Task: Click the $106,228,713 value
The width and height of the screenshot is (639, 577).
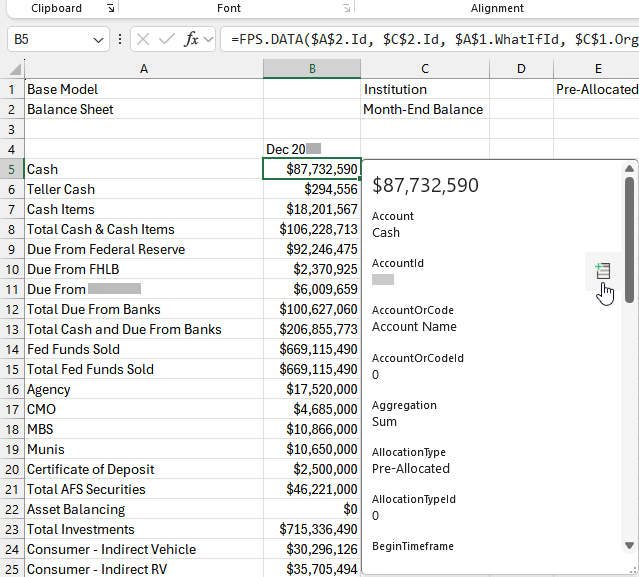Action: point(318,229)
